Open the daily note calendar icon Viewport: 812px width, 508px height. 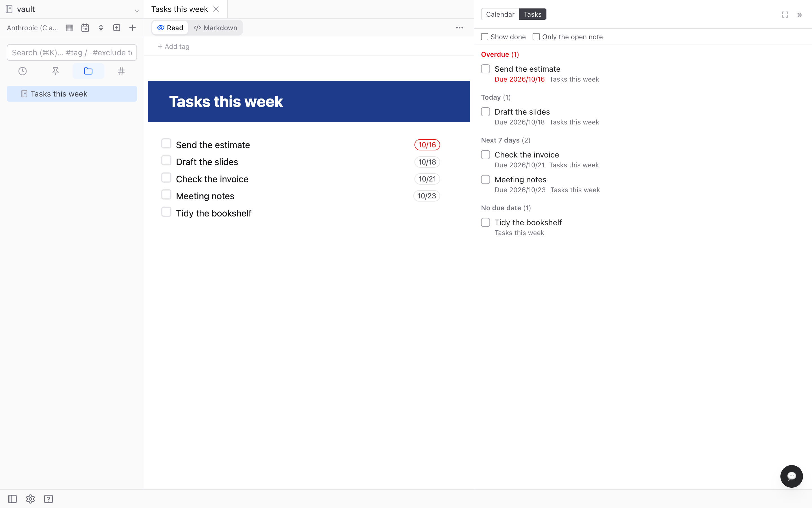(85, 28)
